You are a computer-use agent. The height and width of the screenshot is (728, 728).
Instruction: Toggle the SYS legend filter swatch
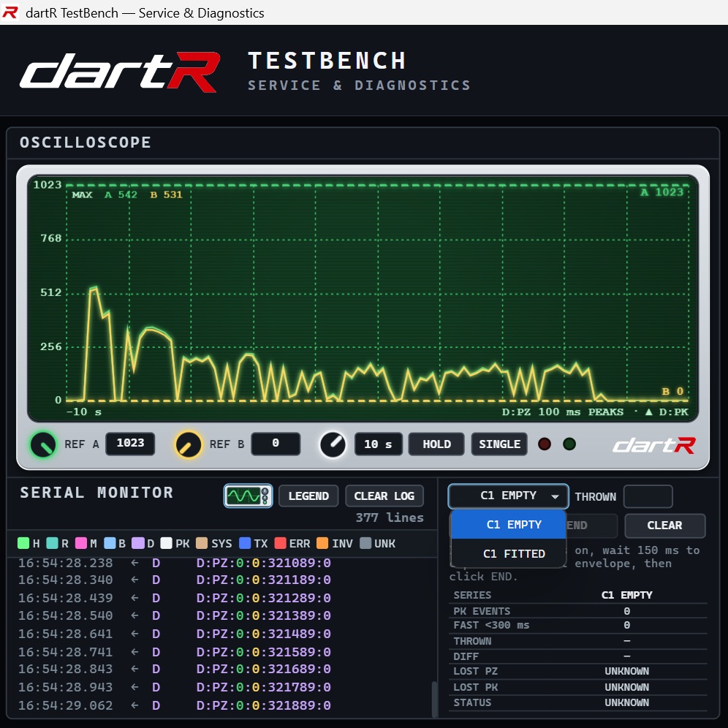(202, 543)
